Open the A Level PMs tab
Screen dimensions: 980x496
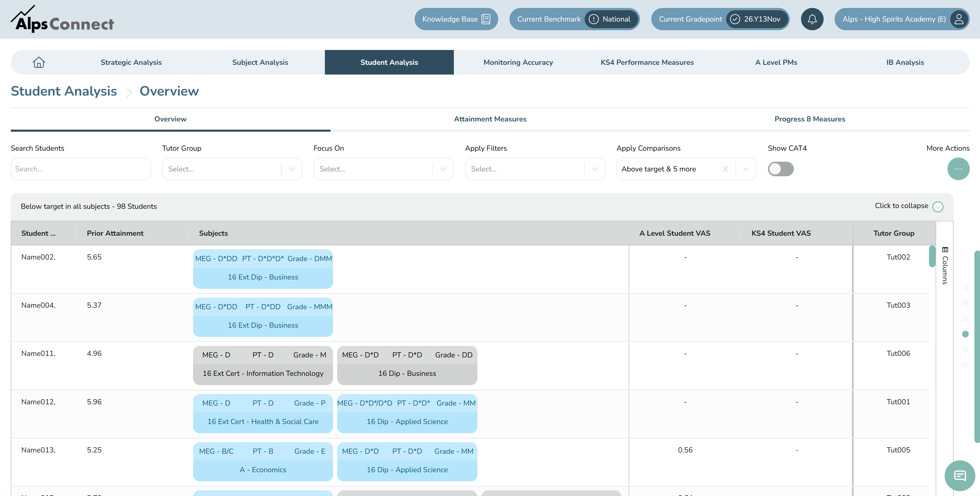776,62
